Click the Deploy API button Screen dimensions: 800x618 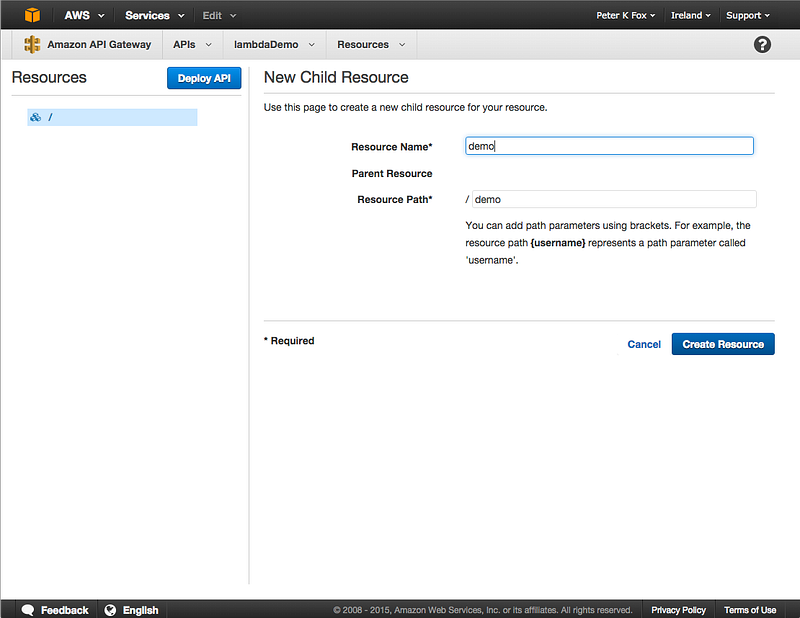[x=204, y=78]
